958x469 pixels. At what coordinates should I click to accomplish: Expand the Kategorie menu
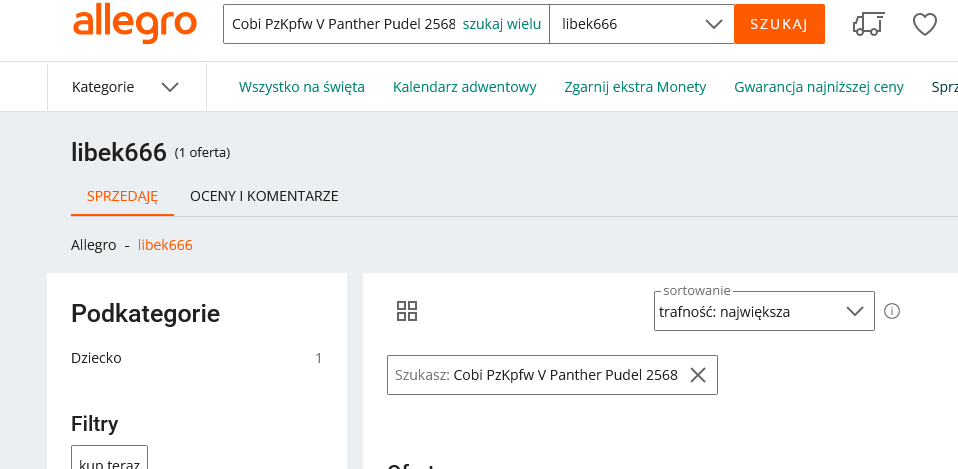[x=126, y=87]
